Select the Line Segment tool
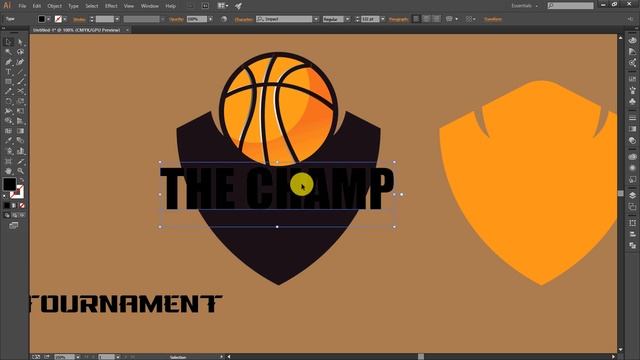640x360 pixels. [20, 72]
